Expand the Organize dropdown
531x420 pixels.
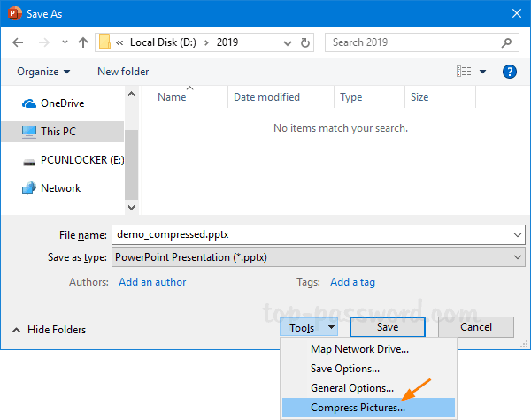click(x=43, y=72)
